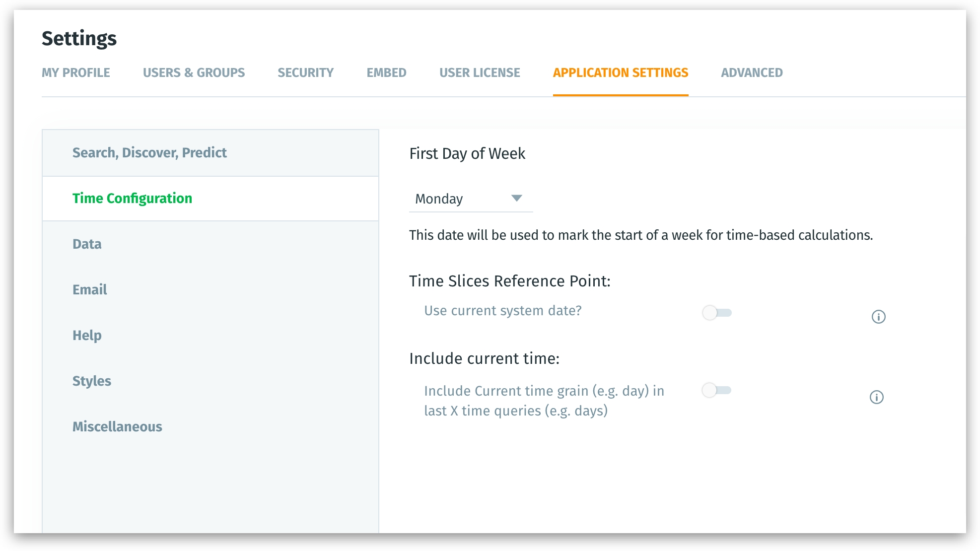Enable Include Current time grain switch

coord(716,390)
